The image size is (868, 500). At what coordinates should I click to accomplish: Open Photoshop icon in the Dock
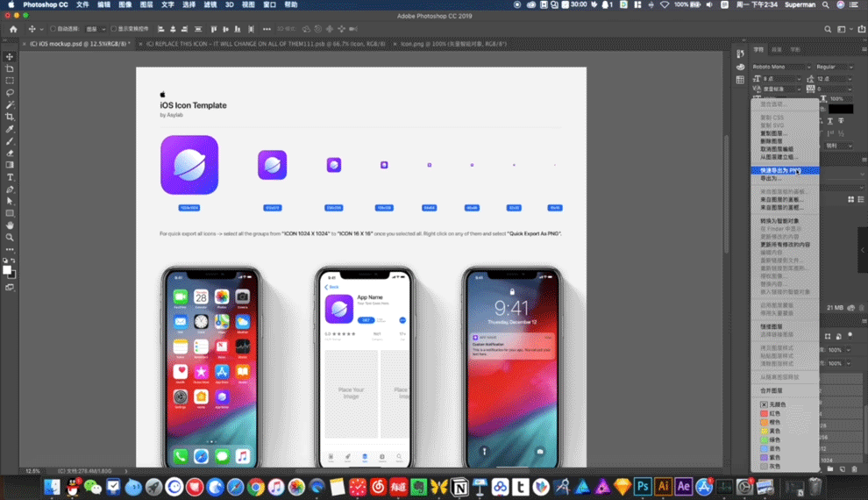click(642, 487)
